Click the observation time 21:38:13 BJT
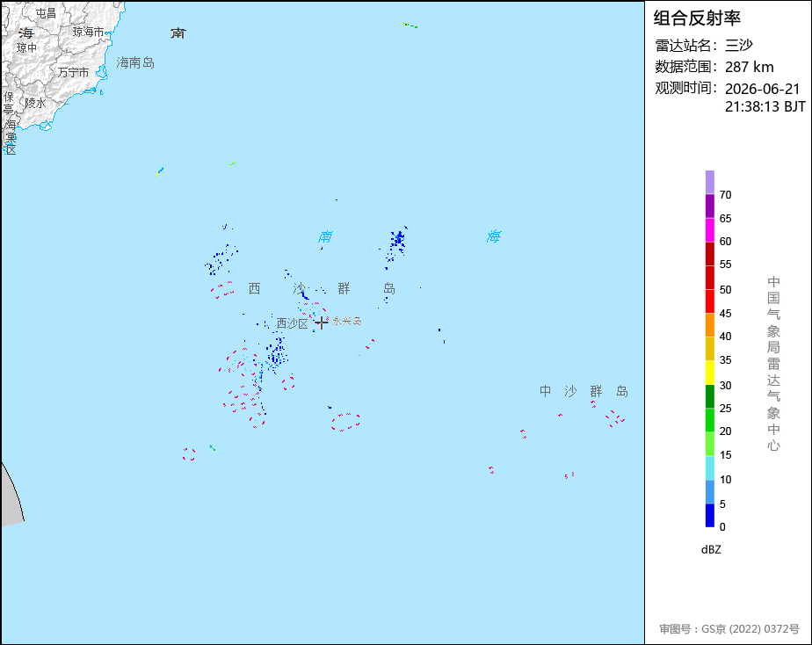The image size is (812, 645). tap(765, 106)
